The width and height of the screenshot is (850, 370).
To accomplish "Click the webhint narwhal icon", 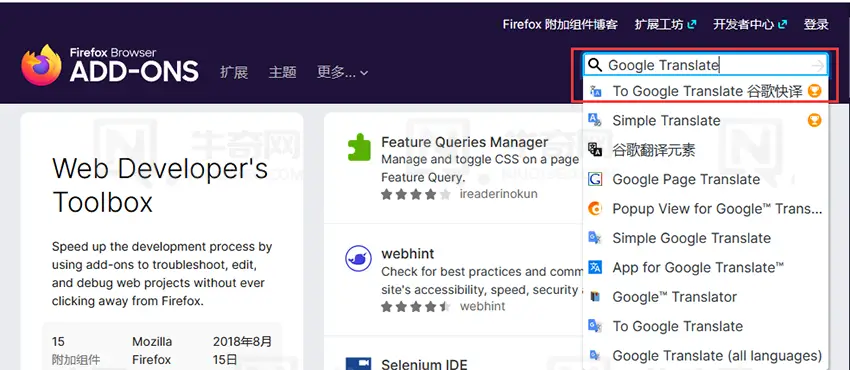I will point(358,259).
